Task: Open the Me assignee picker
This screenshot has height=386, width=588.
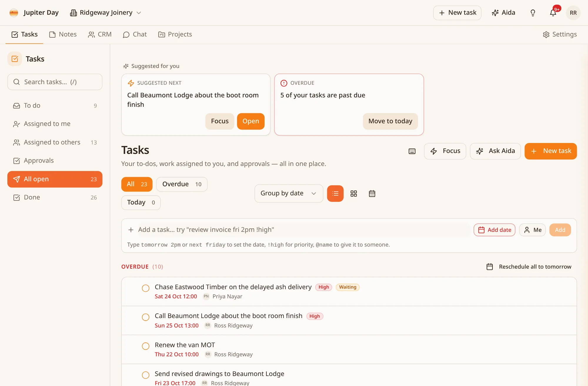Action: [x=532, y=230]
